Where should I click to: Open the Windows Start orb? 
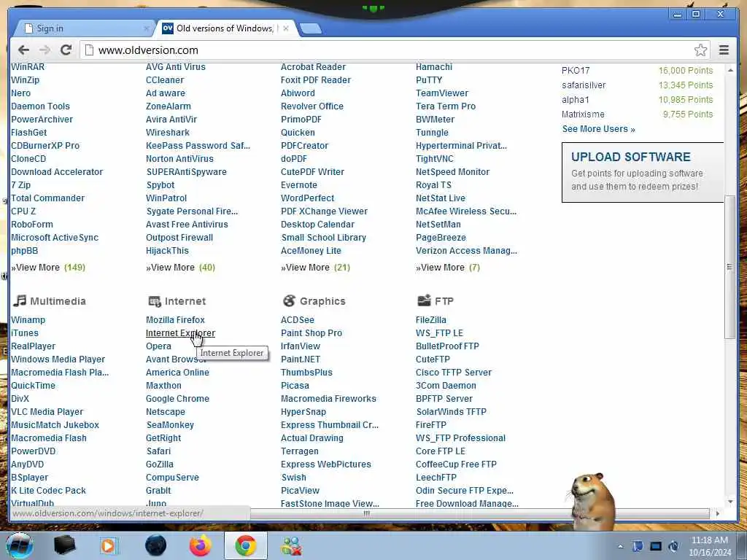pos(19,545)
